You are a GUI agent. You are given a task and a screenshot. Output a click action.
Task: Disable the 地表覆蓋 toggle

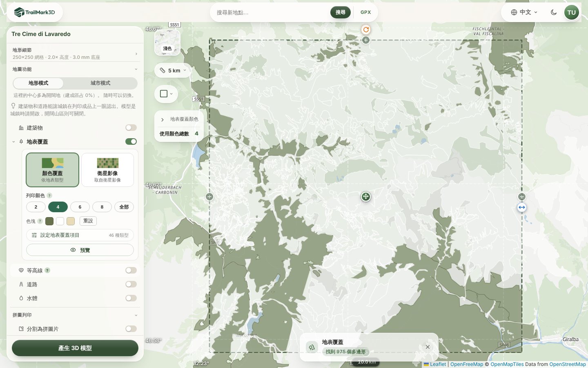pyautogui.click(x=131, y=141)
